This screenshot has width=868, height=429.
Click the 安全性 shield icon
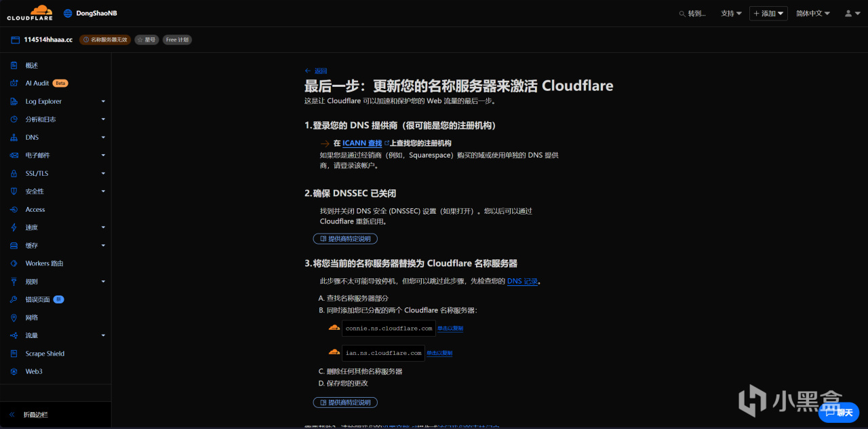click(14, 191)
